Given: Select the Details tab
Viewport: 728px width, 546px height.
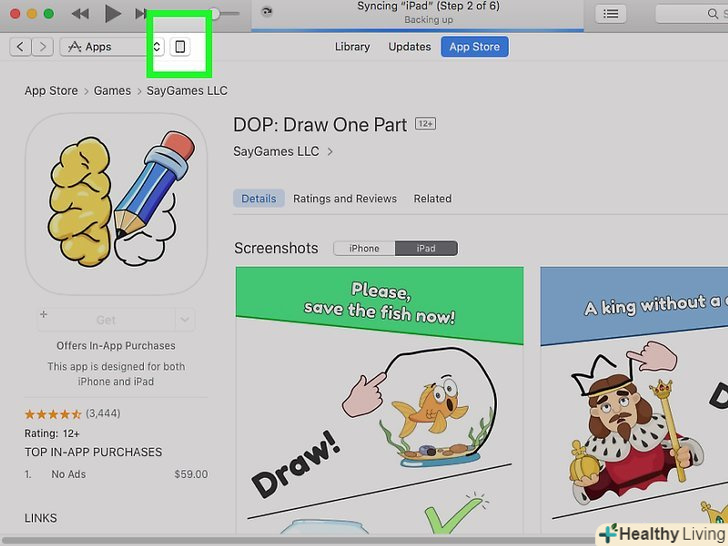Looking at the screenshot, I should (x=259, y=199).
